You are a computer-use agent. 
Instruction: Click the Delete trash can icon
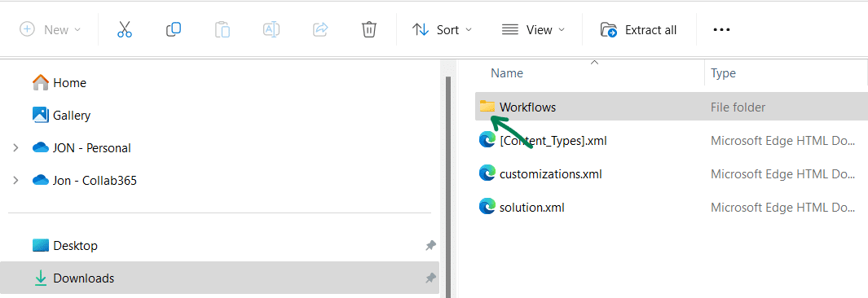click(x=369, y=29)
